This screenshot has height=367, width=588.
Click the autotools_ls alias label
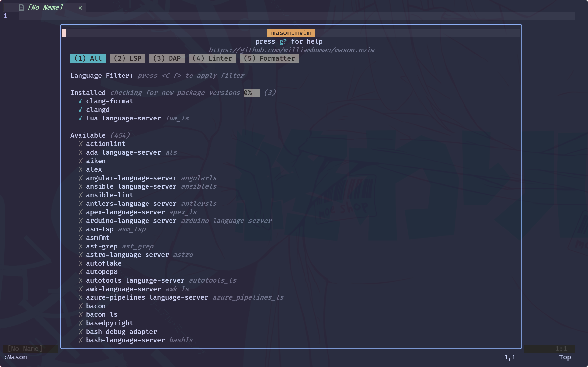[x=213, y=280]
